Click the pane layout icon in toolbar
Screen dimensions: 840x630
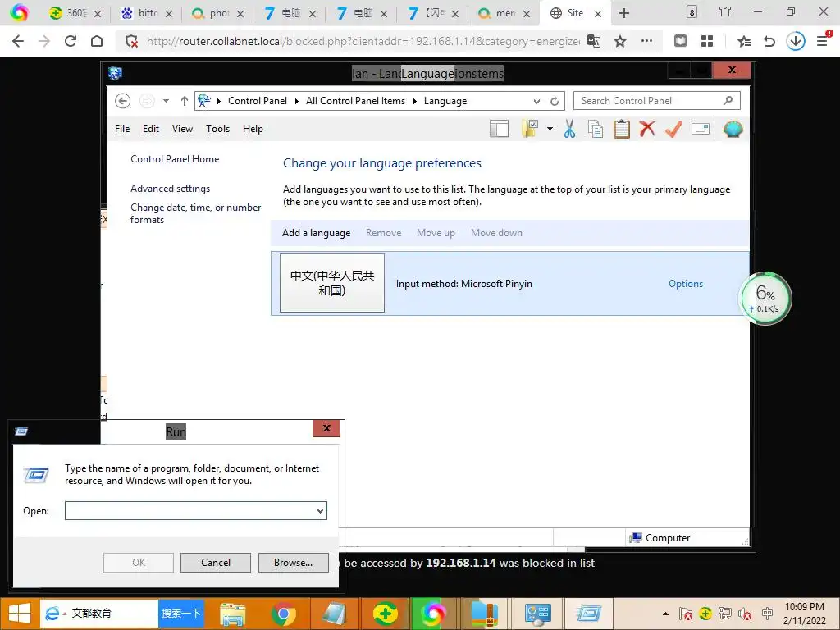tap(500, 129)
